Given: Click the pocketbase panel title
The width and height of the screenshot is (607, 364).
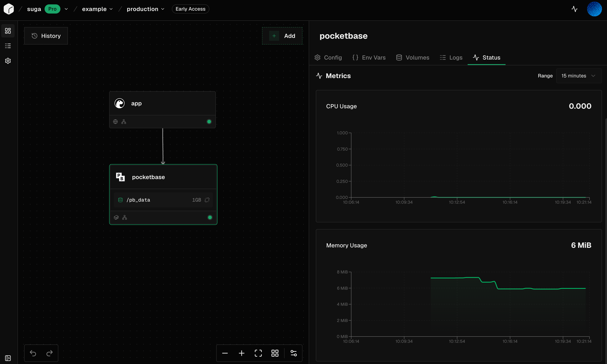Looking at the screenshot, I should point(343,36).
